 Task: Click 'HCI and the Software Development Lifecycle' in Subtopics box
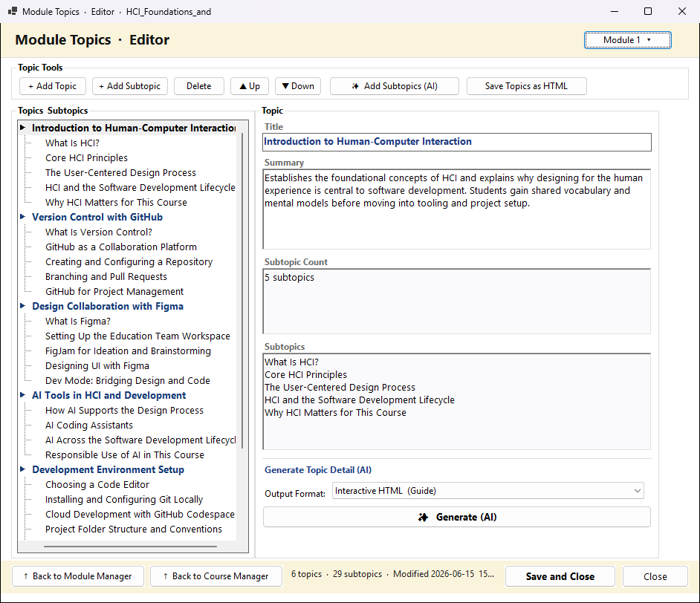[x=360, y=400]
